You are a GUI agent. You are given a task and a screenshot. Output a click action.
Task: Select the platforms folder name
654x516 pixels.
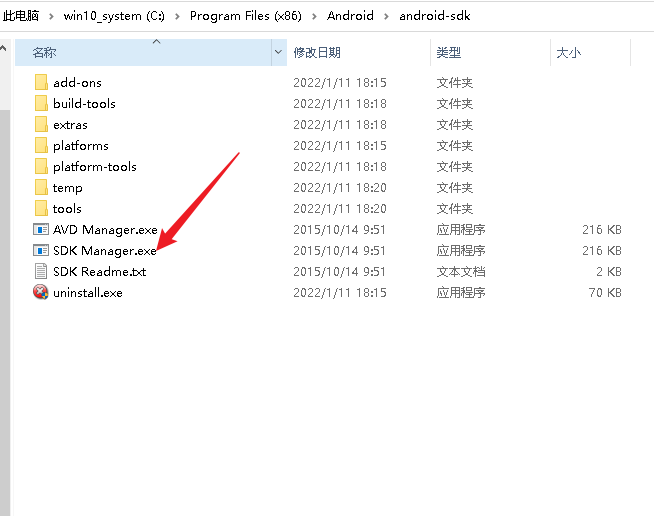click(80, 145)
